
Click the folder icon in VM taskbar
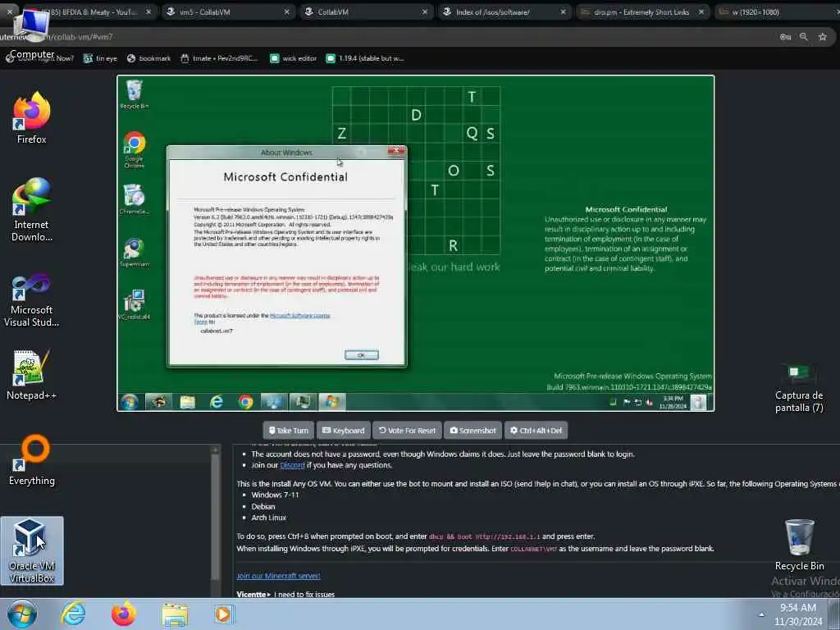(x=188, y=402)
